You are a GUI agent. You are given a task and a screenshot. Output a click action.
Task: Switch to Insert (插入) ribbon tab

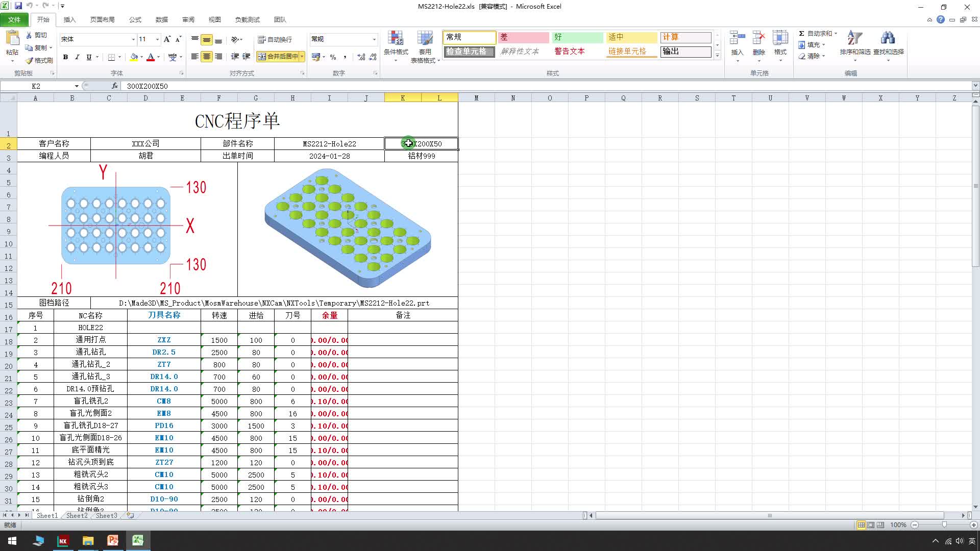69,19
